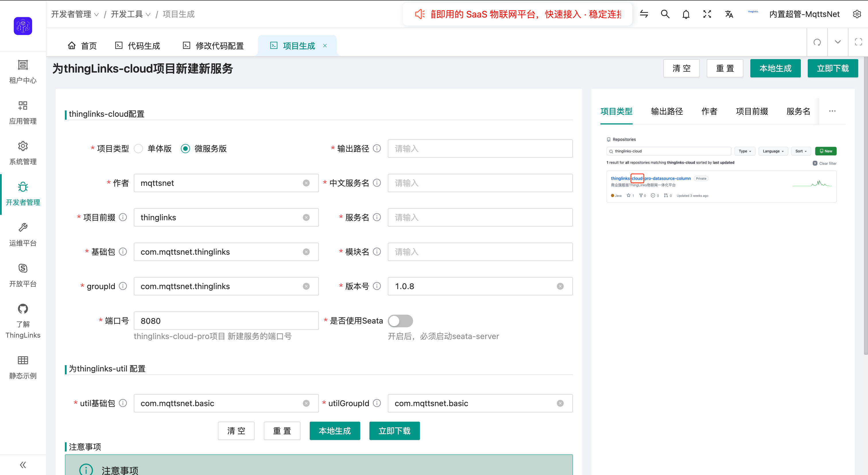Click top 重置 button
This screenshot has height=475, width=868.
pyautogui.click(x=725, y=68)
